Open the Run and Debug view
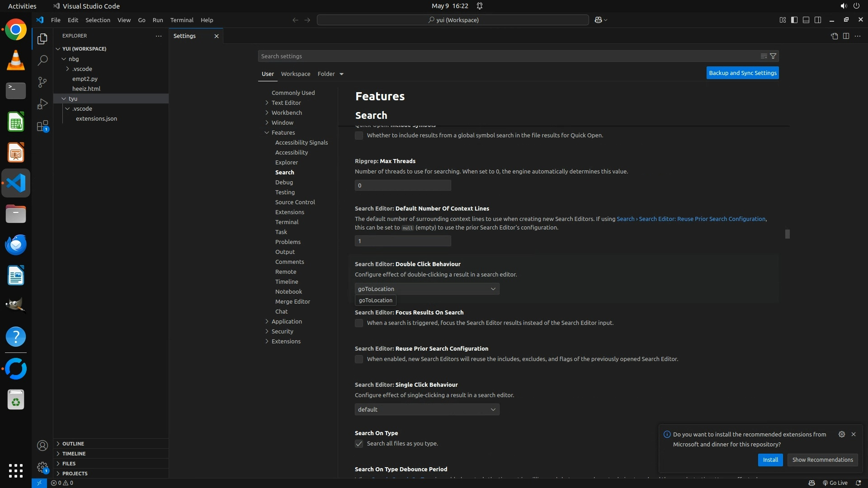 pos(42,104)
